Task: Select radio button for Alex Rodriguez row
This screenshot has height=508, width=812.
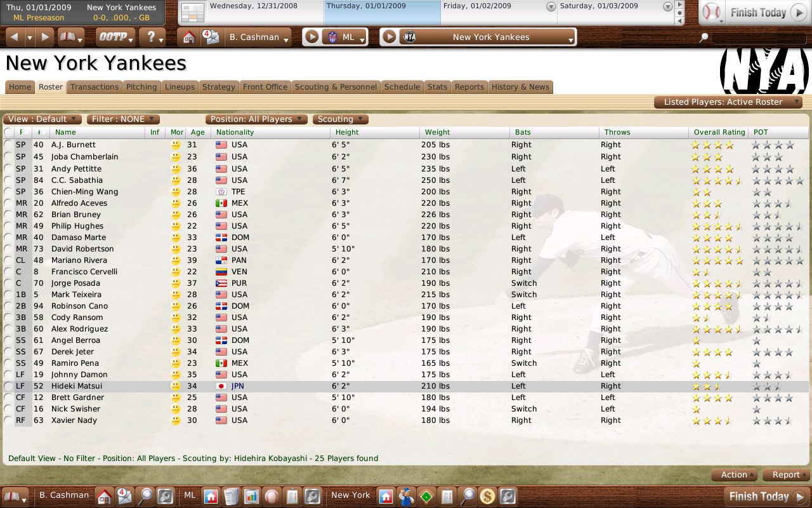Action: (8, 329)
